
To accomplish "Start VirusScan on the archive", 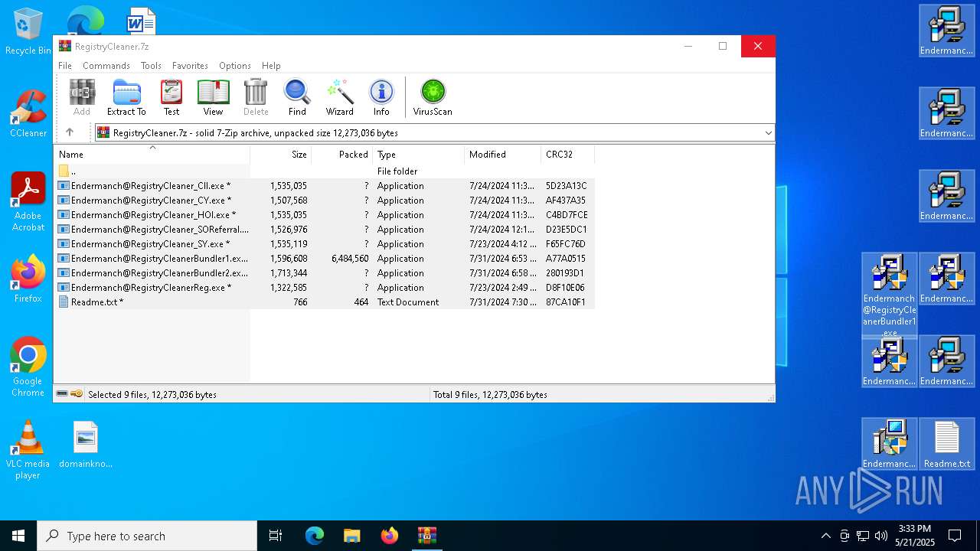I will 433,97.
